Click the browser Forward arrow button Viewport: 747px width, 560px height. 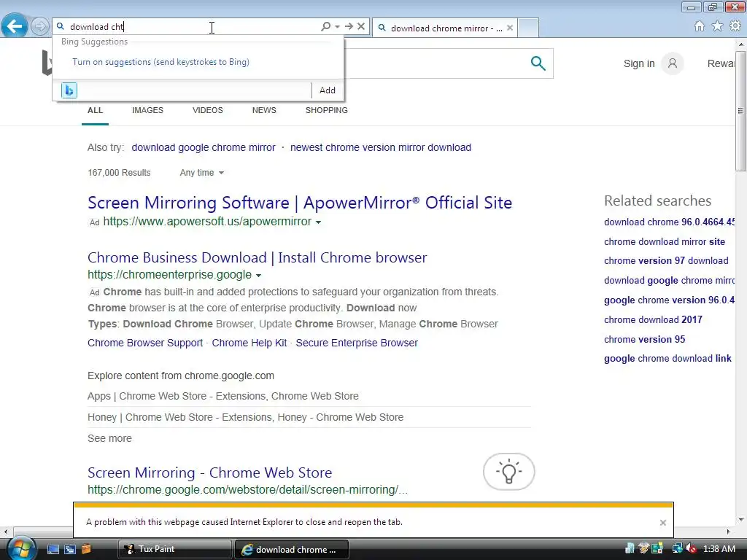click(x=39, y=26)
